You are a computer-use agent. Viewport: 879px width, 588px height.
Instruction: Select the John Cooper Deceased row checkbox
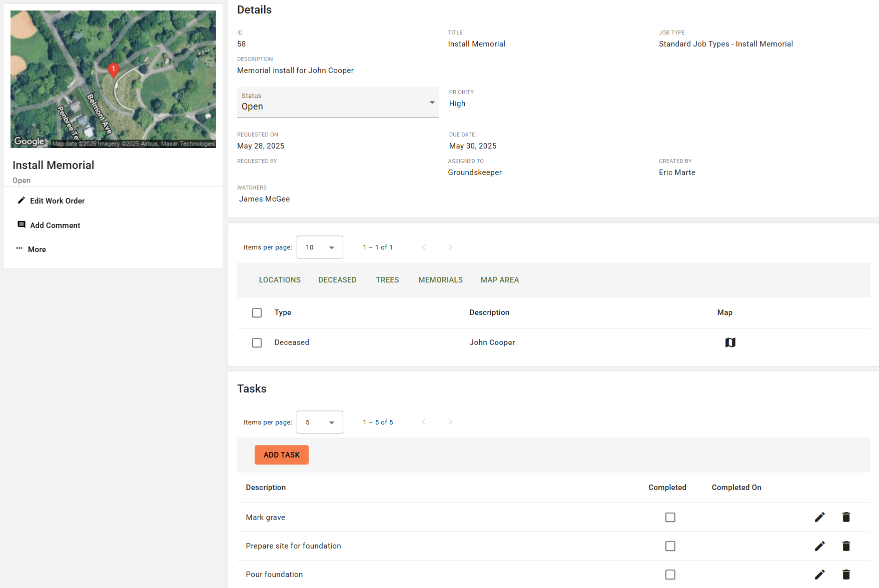click(257, 342)
